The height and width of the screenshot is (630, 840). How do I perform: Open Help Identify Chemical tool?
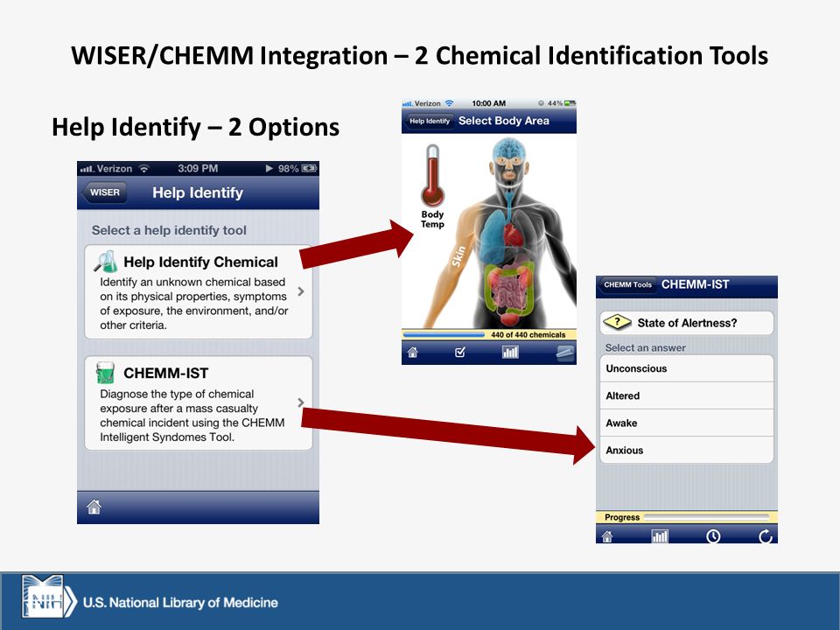[x=199, y=292]
